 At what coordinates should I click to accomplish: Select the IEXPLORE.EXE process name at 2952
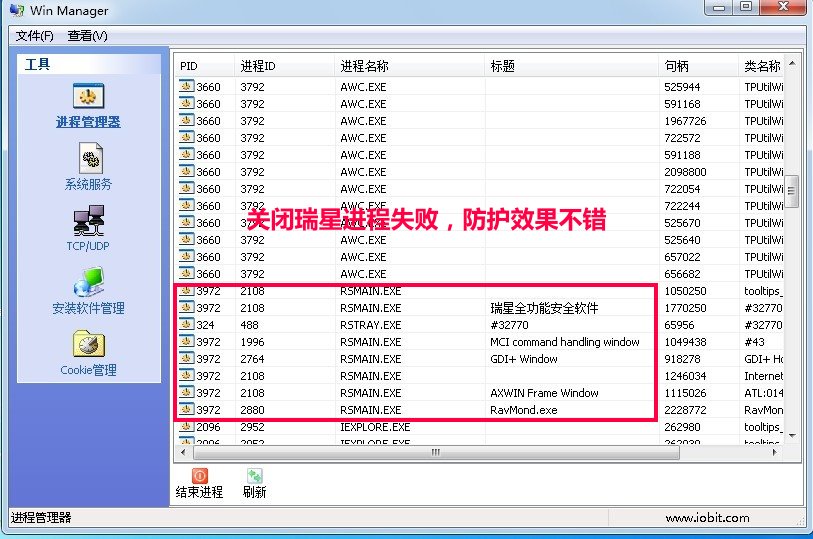click(x=375, y=427)
